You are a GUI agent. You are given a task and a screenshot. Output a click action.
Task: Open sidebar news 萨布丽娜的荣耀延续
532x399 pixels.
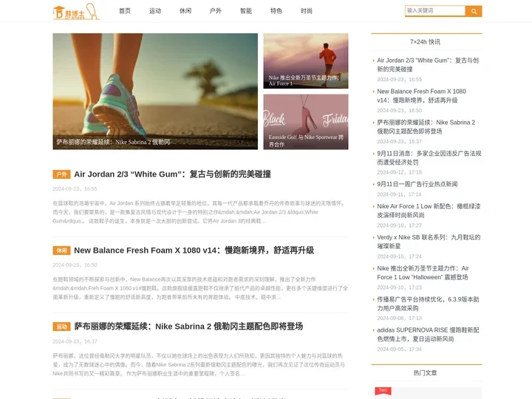[x=426, y=126]
